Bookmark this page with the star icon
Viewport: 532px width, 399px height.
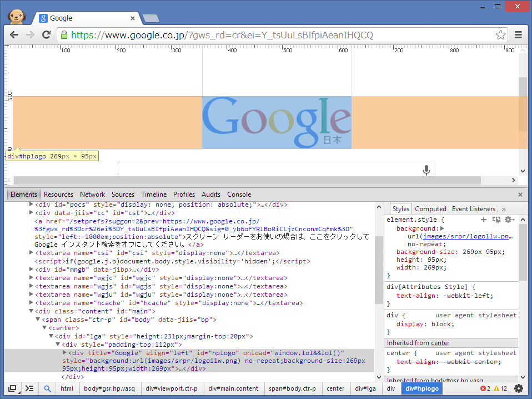[x=500, y=34]
